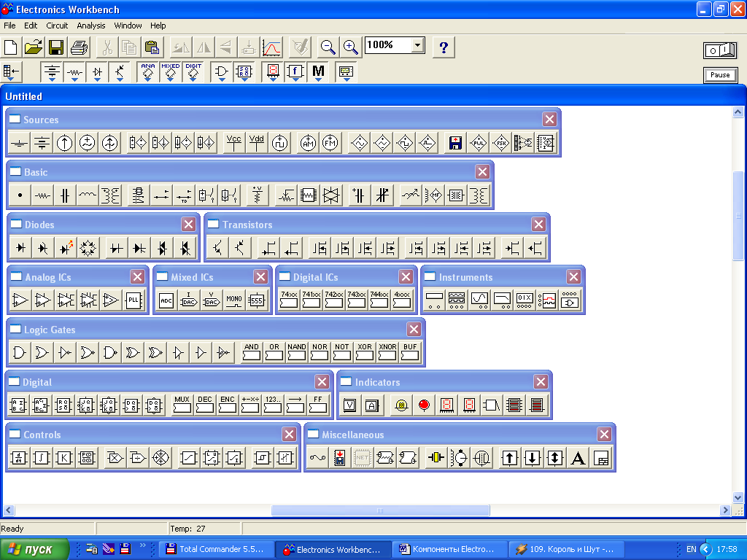The width and height of the screenshot is (747, 560).
Task: Select the resistor in Basic panel
Action: [x=42, y=195]
